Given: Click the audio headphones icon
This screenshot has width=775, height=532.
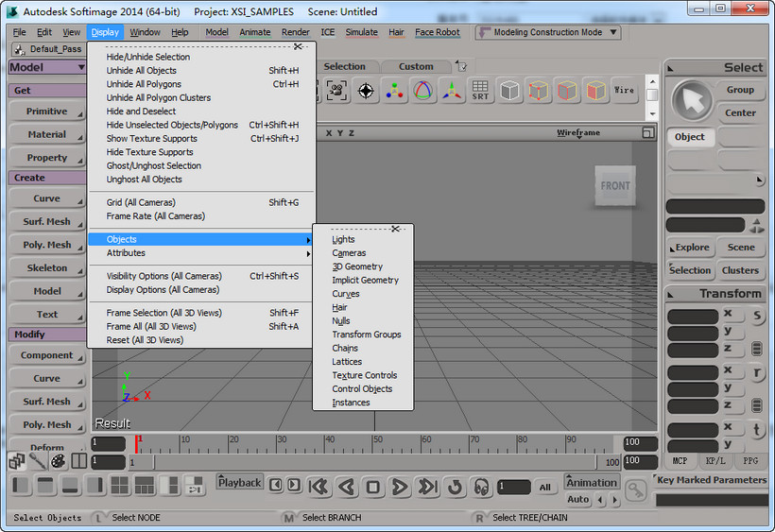Looking at the screenshot, I should (x=481, y=487).
